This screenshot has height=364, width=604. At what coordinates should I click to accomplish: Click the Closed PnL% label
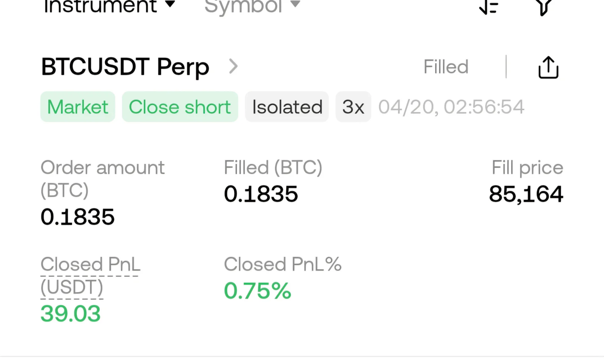pos(283,264)
